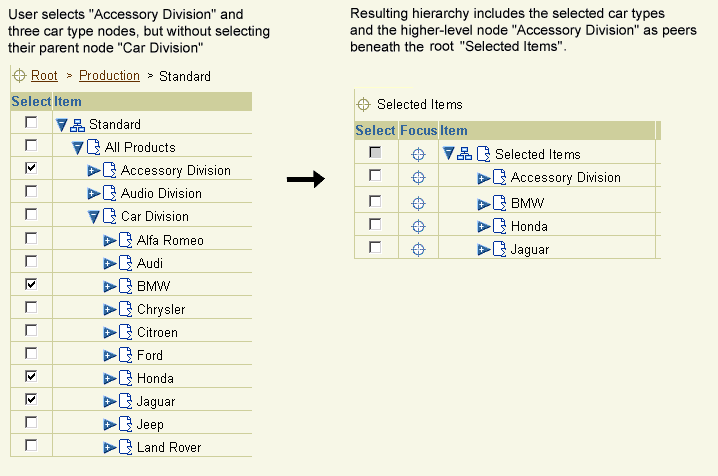
Task: Click the document icon of Car Division
Action: [x=109, y=216]
